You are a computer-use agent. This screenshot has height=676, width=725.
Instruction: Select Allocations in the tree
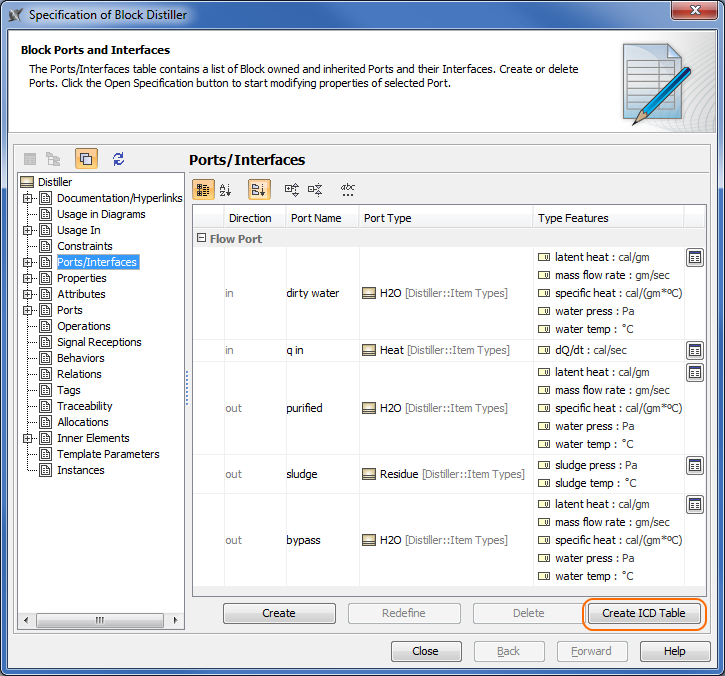(83, 422)
